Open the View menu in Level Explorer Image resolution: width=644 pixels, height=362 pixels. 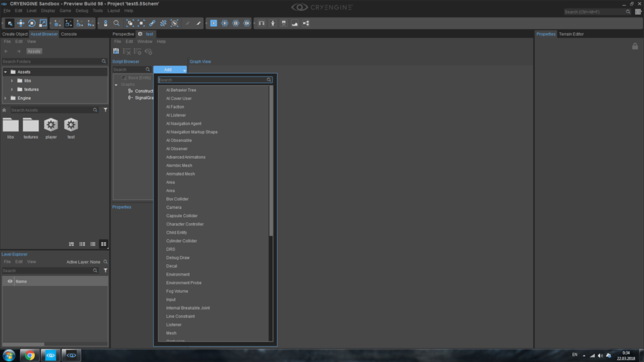point(32,262)
